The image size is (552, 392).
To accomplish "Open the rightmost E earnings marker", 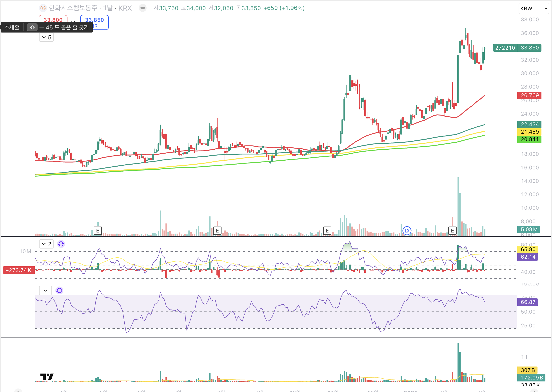I will [452, 230].
